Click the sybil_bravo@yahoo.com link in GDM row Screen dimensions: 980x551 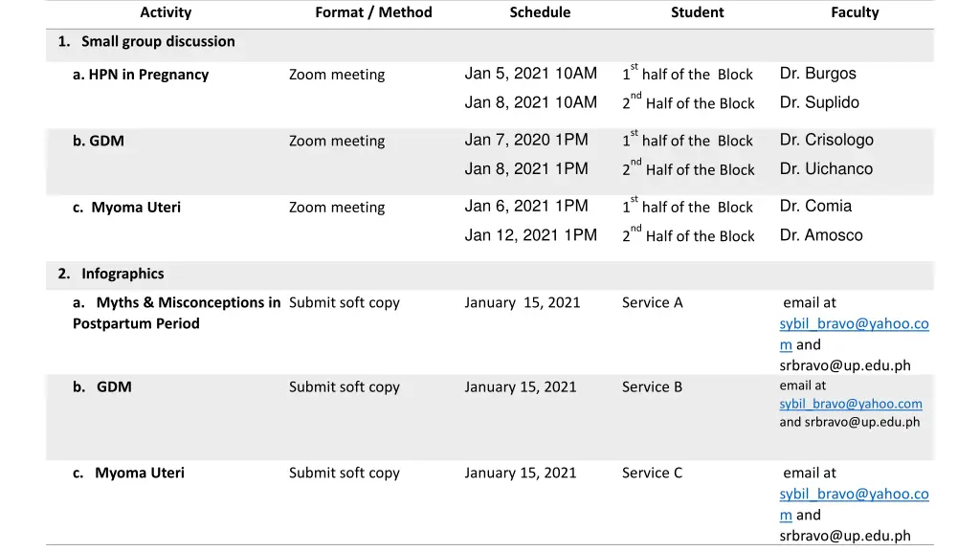coord(851,405)
